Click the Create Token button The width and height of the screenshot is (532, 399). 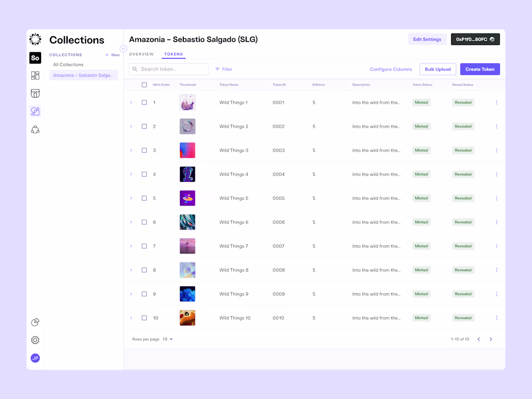(480, 69)
